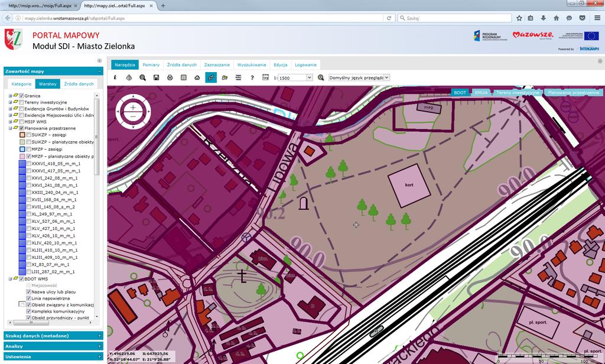This screenshot has width=605, height=364.
Task: Uncheck the Granica layer checkbox
Action: tap(22, 96)
